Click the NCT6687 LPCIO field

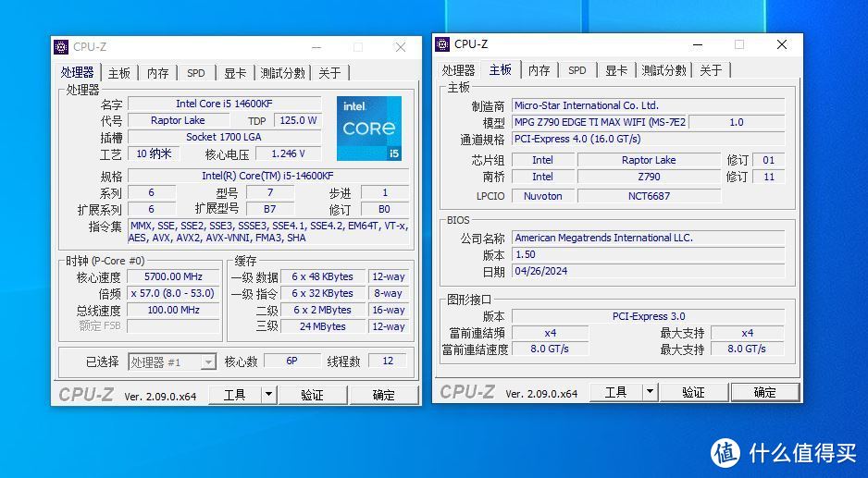point(649,196)
